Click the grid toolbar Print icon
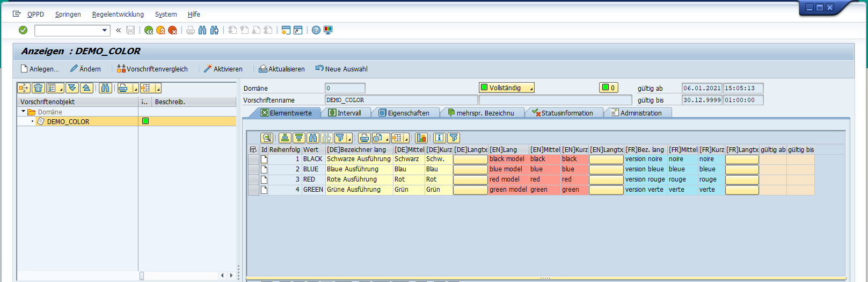This screenshot has height=282, width=868. point(364,138)
